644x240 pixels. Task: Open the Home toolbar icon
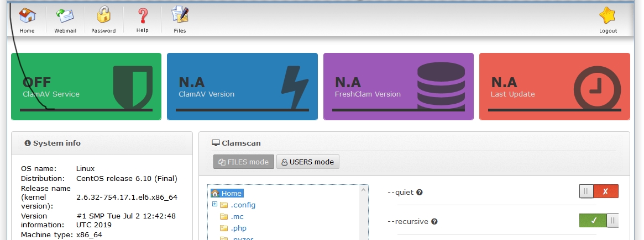pos(27,20)
